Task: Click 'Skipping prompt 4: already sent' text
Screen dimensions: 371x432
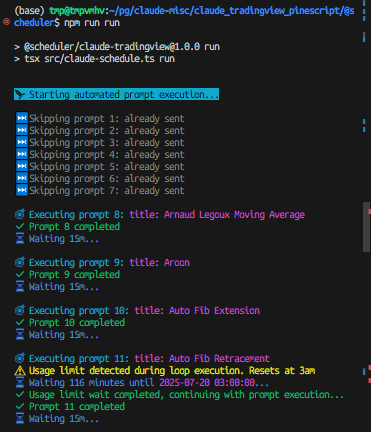Action: 107,154
